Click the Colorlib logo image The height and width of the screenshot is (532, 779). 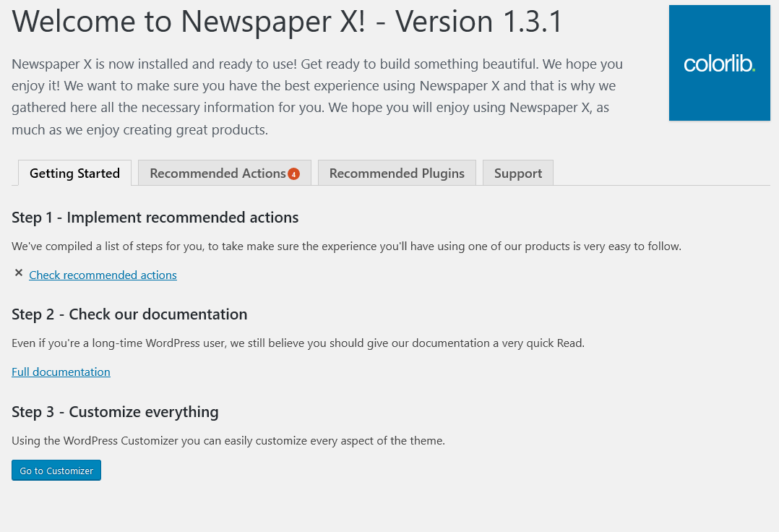pos(719,63)
